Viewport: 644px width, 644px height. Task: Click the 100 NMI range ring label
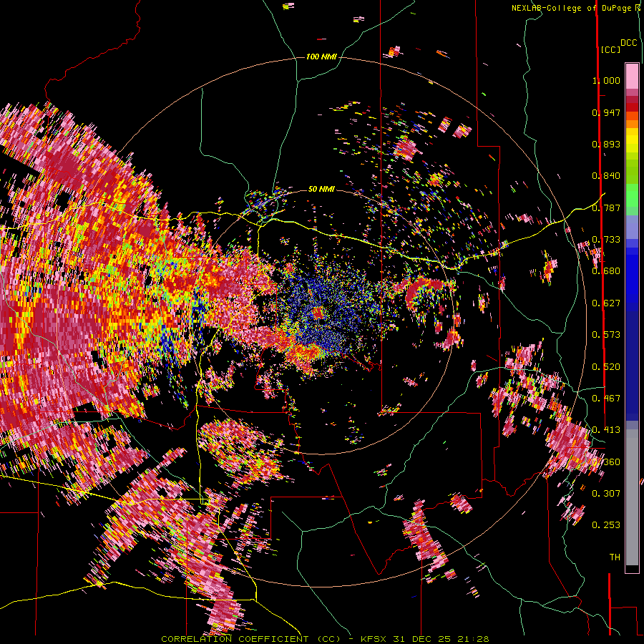click(321, 57)
